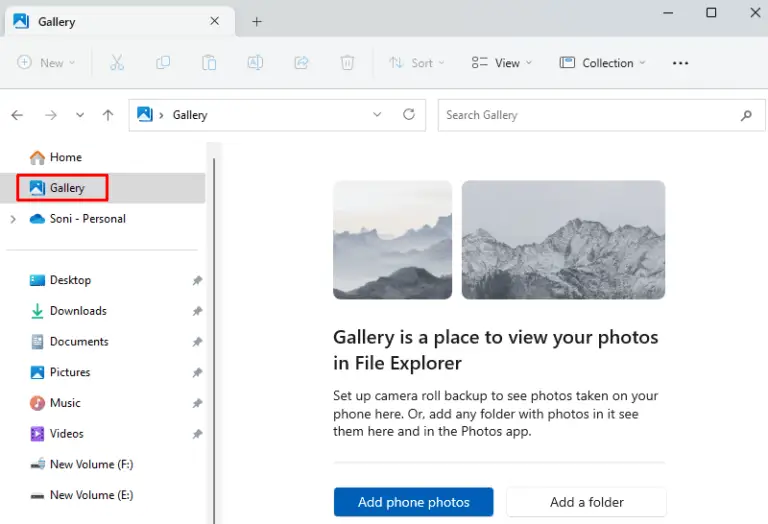This screenshot has height=524, width=768.
Task: Click the Gallery icon in address bar
Action: tap(144, 114)
